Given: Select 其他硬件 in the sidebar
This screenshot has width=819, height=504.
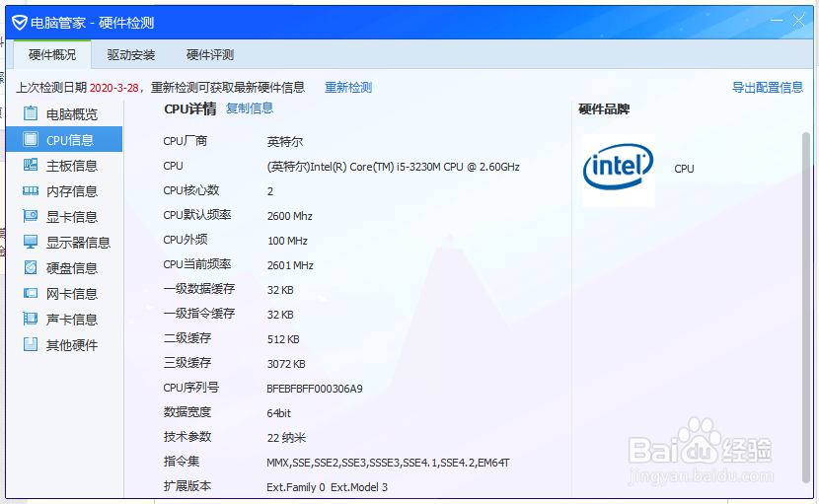Looking at the screenshot, I should (x=64, y=344).
